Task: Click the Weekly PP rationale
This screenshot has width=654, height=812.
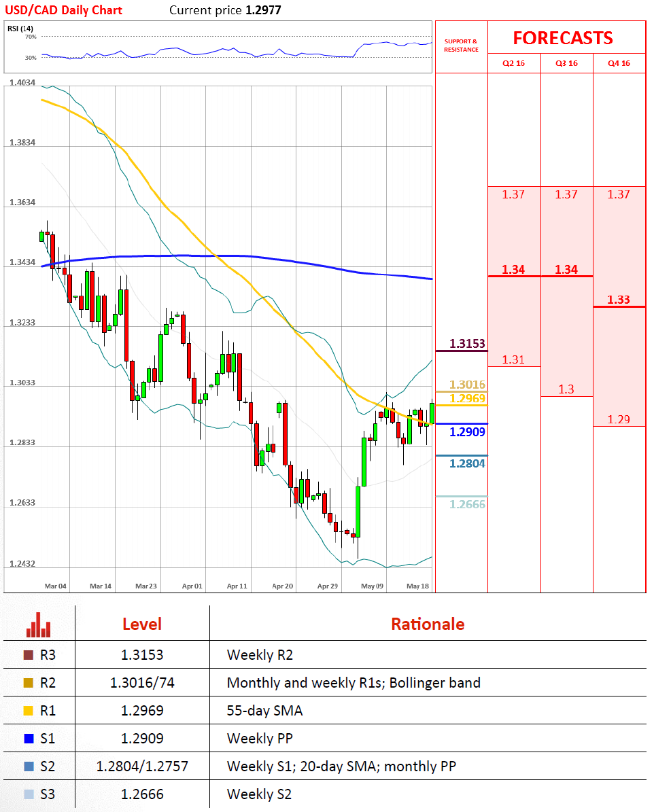Action: point(260,739)
